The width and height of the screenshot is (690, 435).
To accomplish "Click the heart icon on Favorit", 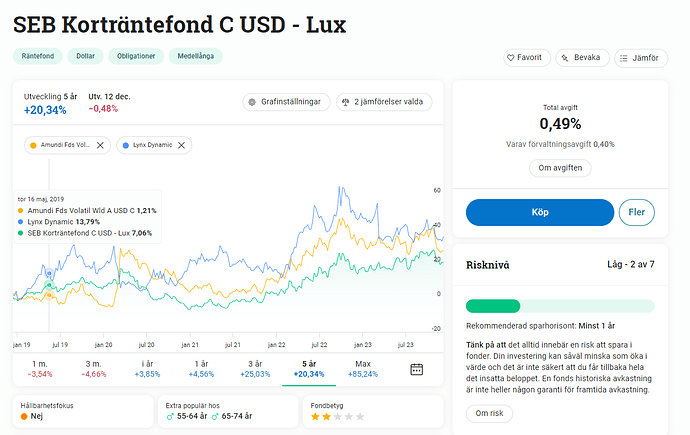I will coord(510,58).
